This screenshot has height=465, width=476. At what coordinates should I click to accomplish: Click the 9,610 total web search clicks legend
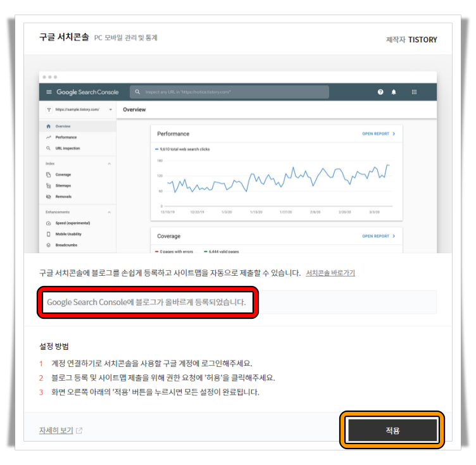[182, 149]
